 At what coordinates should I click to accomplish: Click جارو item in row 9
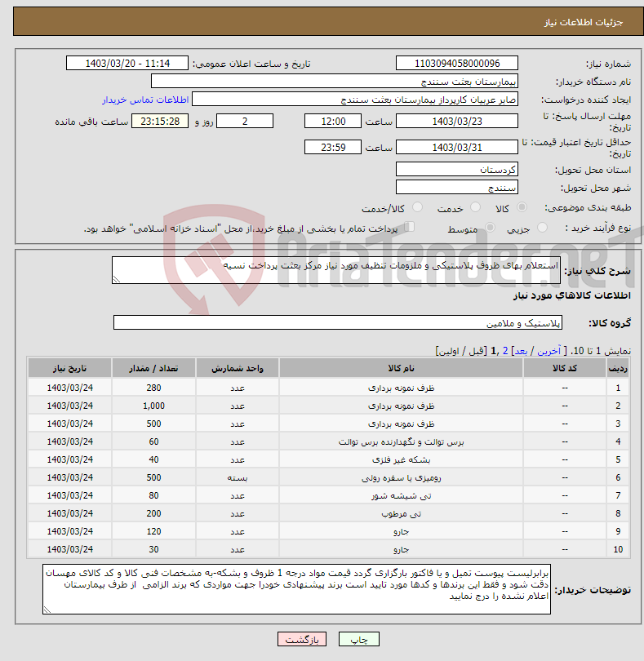click(401, 531)
